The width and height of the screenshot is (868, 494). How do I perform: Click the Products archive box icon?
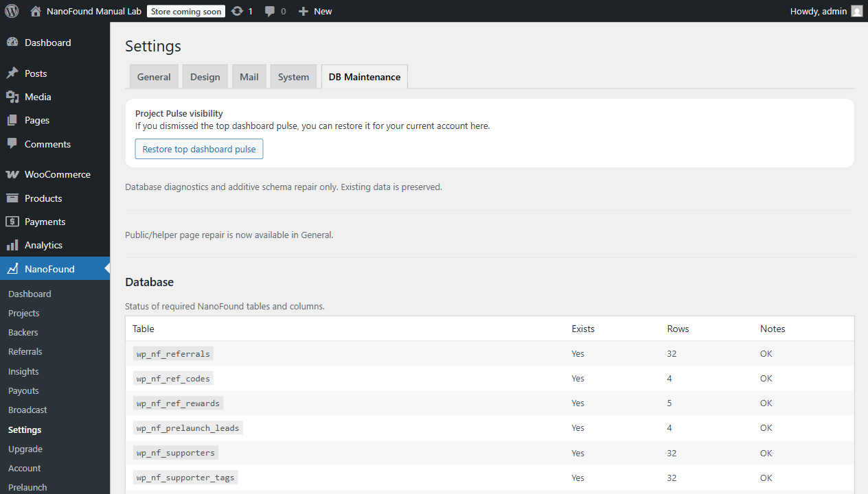(x=12, y=198)
